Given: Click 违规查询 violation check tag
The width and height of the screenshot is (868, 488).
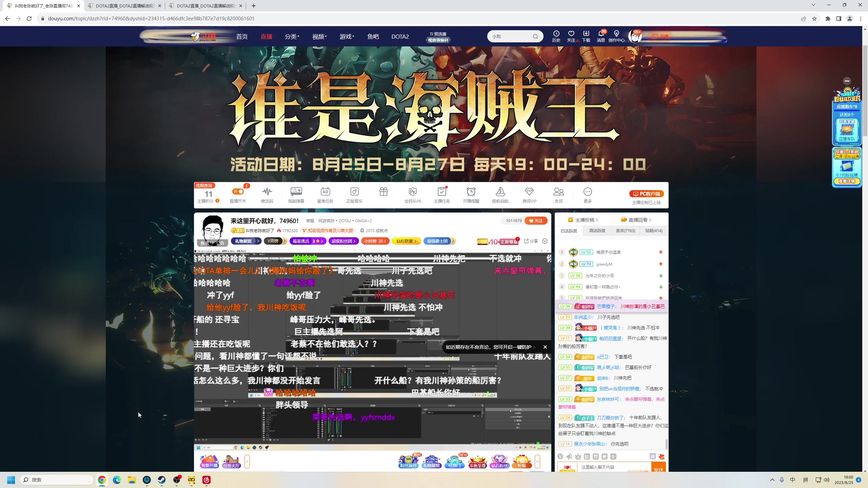Looking at the screenshot, I should (x=204, y=185).
